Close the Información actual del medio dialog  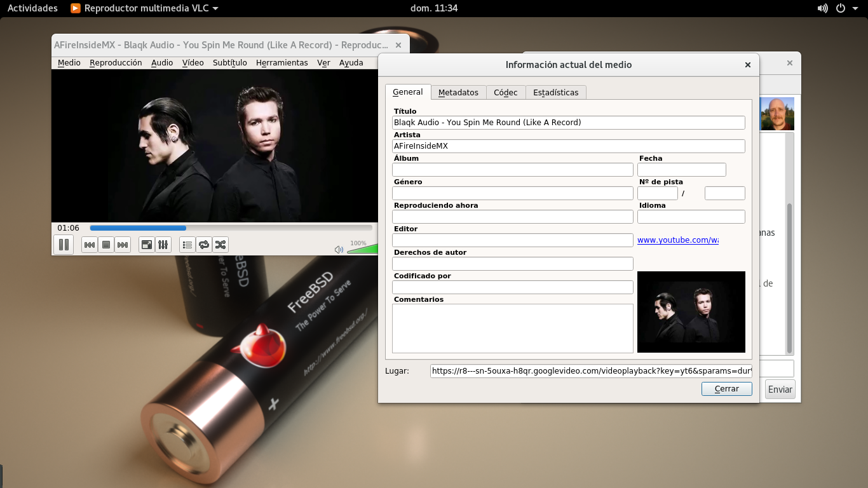(748, 65)
